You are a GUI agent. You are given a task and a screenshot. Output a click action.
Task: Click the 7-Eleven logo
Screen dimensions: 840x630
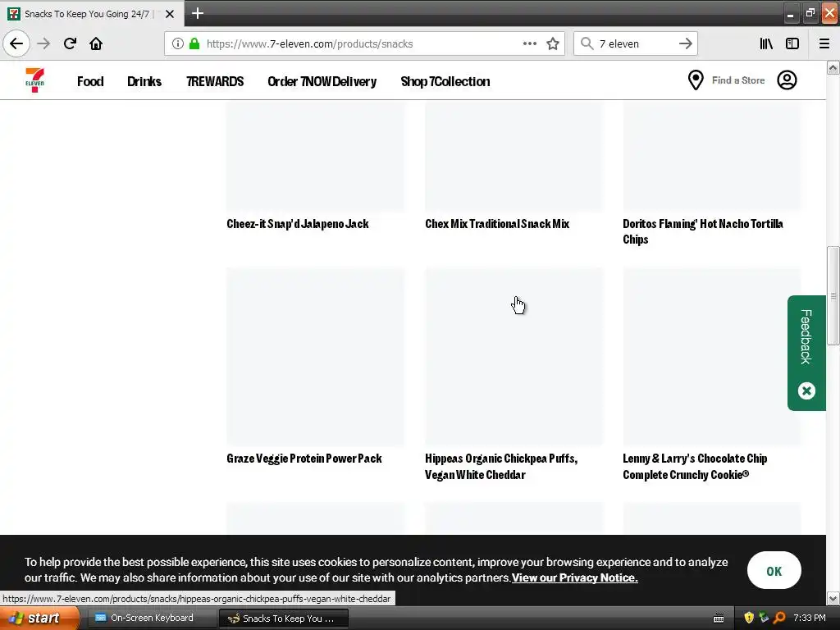tap(34, 80)
